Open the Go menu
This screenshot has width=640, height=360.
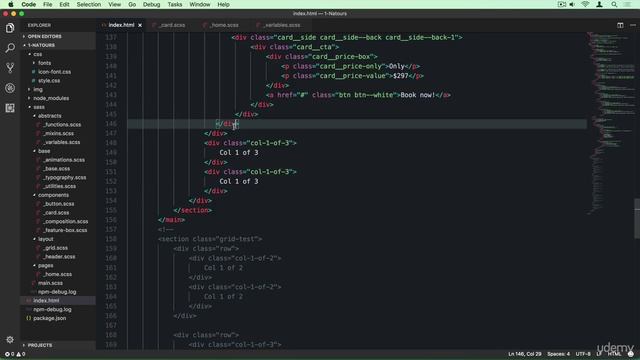coord(132,4)
